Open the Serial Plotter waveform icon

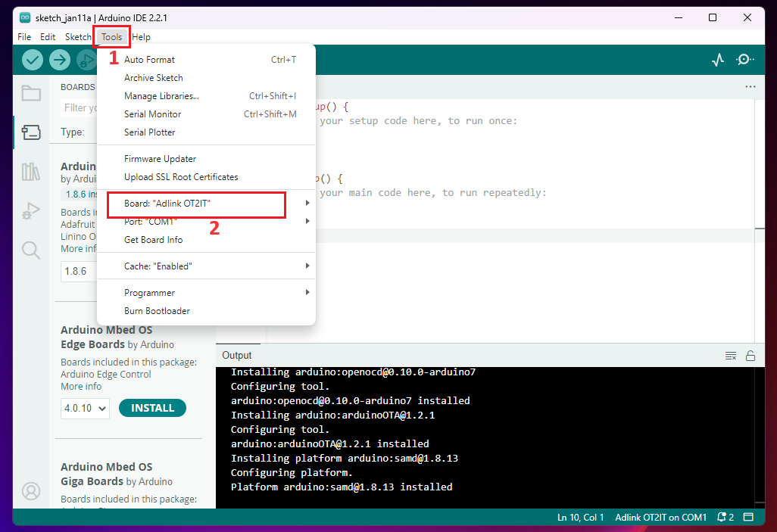click(718, 60)
